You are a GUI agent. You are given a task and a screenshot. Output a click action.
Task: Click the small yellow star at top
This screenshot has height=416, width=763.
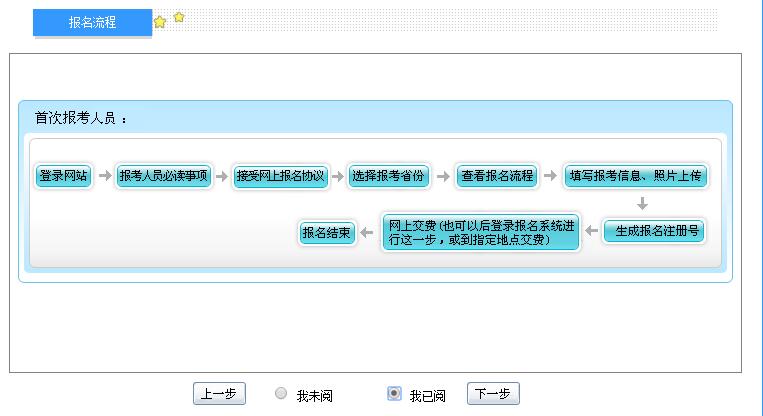[x=179, y=17]
